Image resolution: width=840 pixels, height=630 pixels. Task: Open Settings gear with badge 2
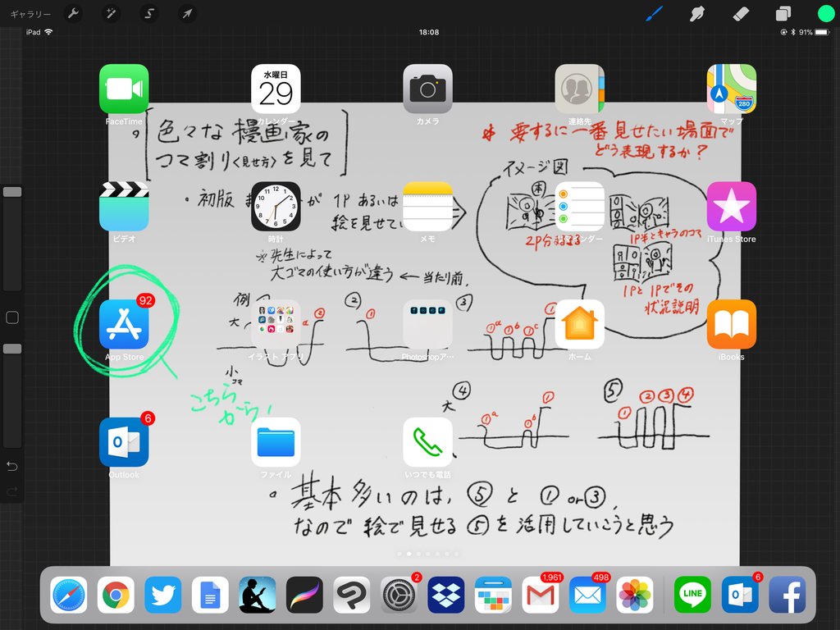[399, 595]
